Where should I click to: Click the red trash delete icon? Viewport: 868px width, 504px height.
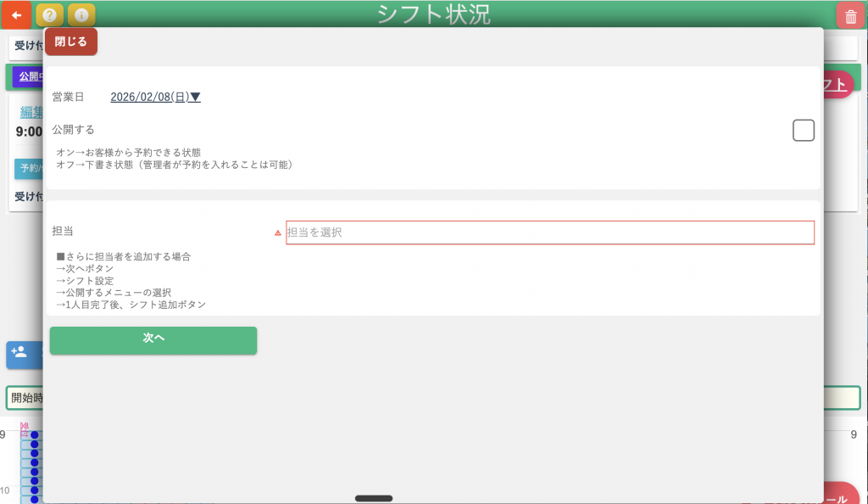[850, 16]
